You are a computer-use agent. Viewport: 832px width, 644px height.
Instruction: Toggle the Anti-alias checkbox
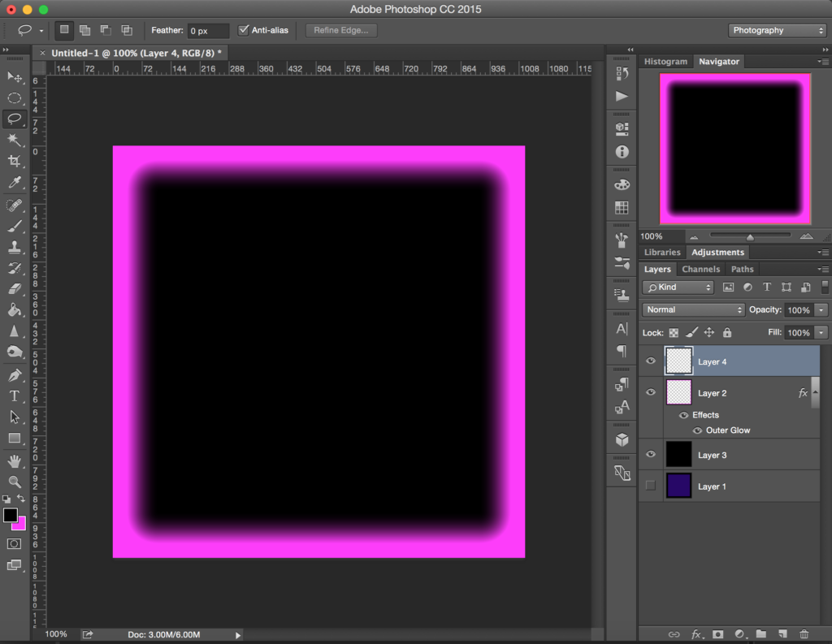tap(243, 30)
